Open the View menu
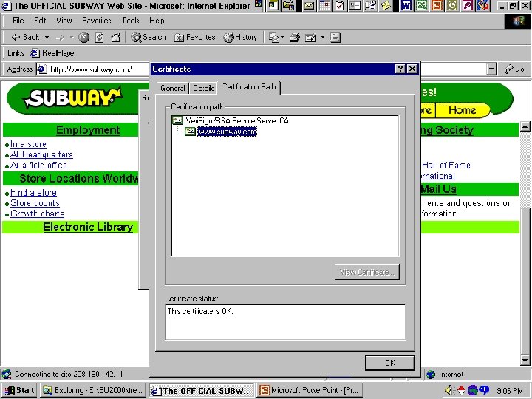 point(64,21)
